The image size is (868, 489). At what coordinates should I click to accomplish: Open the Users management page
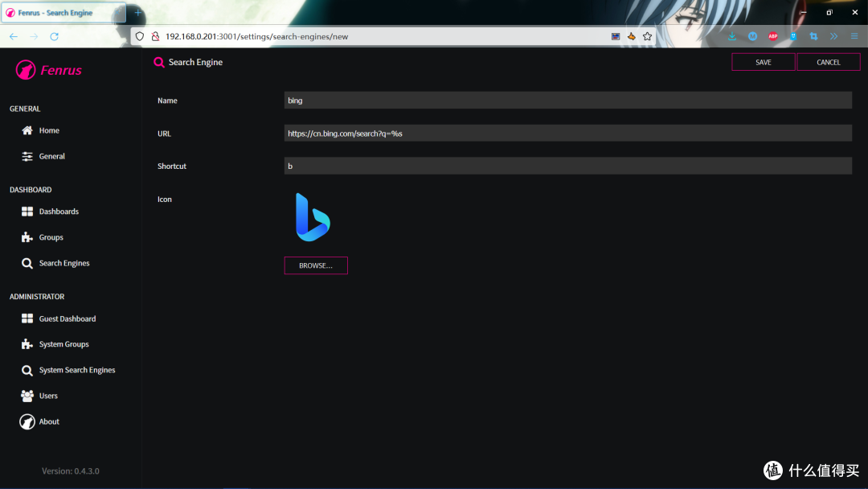(x=49, y=395)
